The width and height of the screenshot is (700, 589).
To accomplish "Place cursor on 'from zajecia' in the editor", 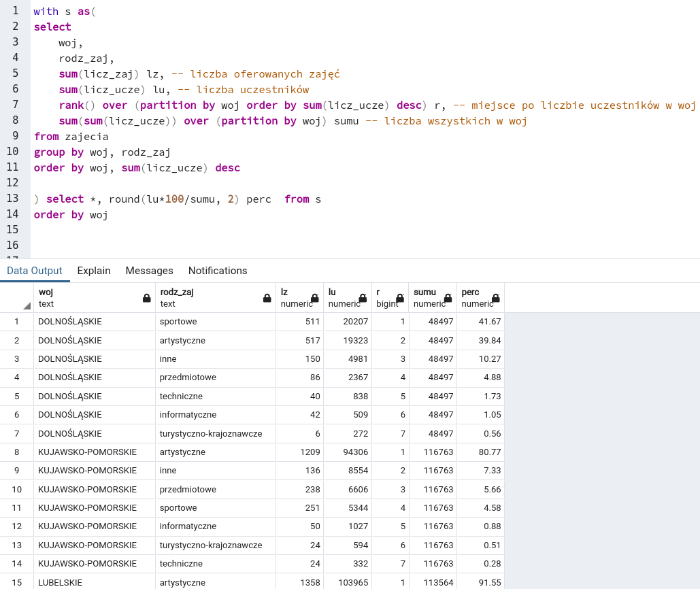I will point(71,137).
